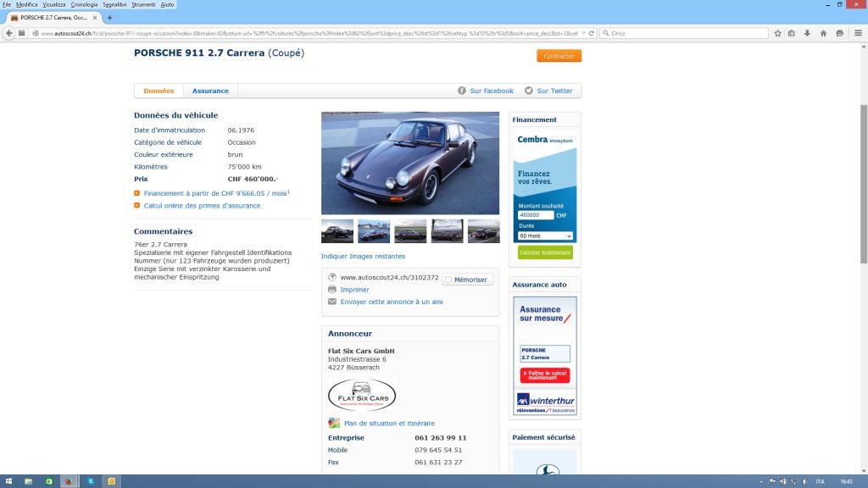Open the Windows Start button
The image size is (868, 488).
[8, 481]
